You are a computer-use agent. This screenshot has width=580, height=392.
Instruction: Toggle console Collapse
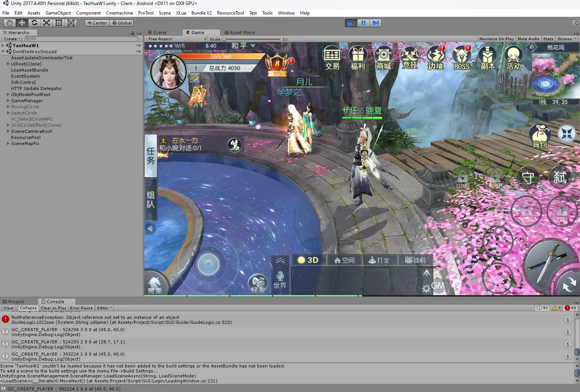click(28, 308)
